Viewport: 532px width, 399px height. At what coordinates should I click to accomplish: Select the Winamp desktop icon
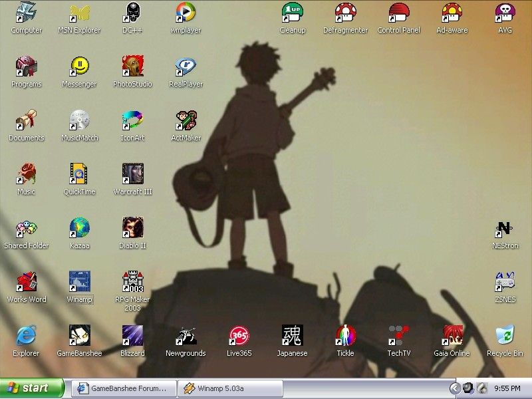coord(79,281)
